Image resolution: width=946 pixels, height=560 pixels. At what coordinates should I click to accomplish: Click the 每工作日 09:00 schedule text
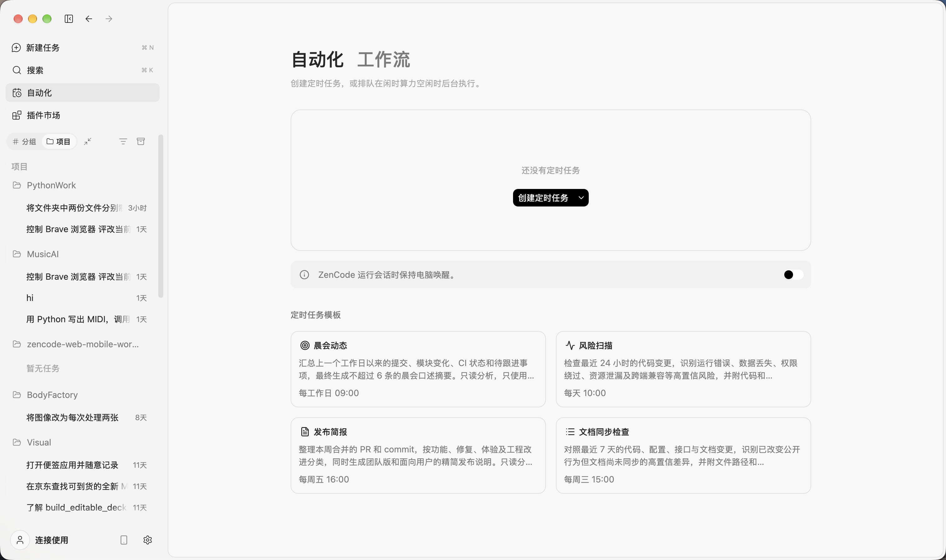click(x=329, y=393)
